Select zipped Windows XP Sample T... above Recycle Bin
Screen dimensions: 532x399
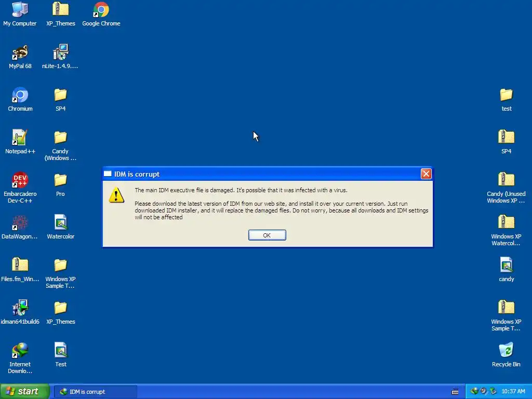coord(506,315)
